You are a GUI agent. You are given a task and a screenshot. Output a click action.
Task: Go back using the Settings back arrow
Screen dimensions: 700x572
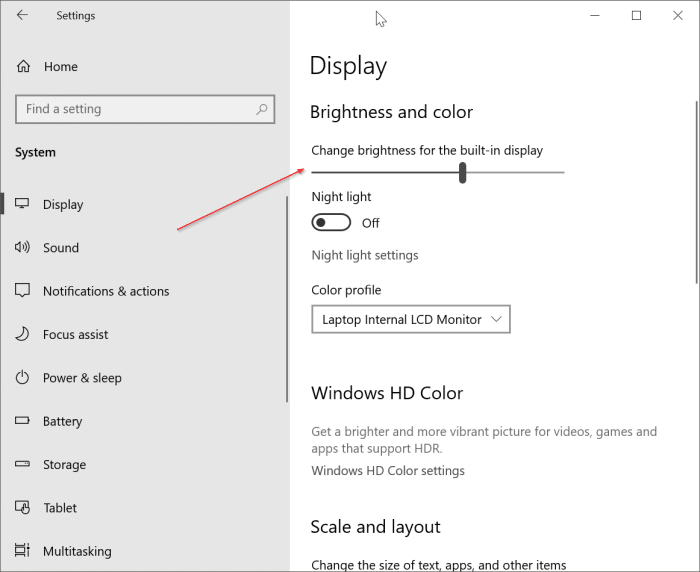(x=22, y=15)
